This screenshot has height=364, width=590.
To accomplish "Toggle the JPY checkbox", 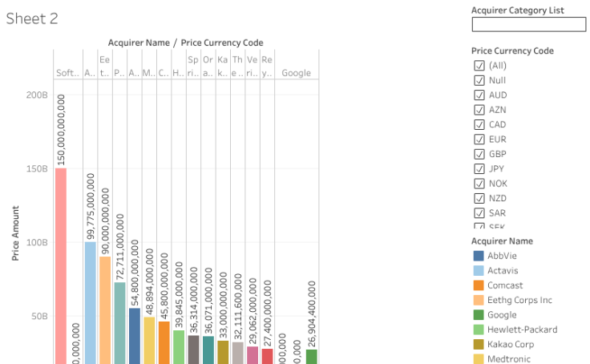I will [479, 169].
